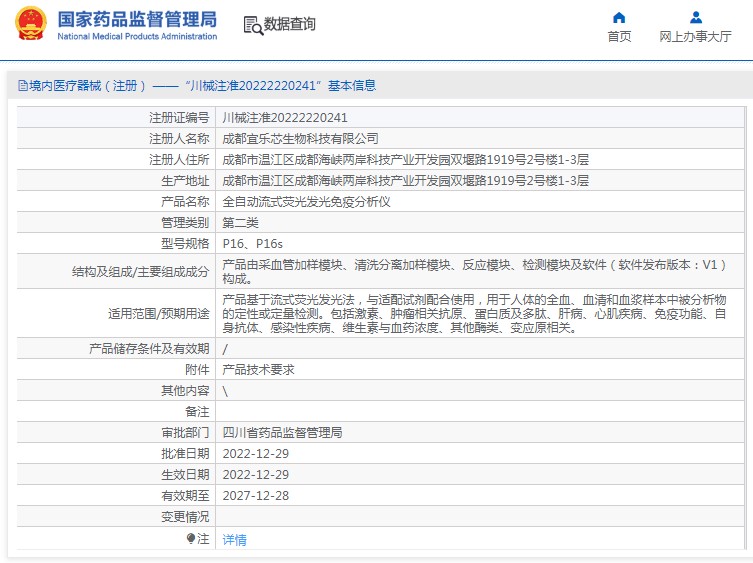Image resolution: width=753 pixels, height=563 pixels.
Task: Click the 产品技术要求 attachment value
Action: (x=258, y=370)
